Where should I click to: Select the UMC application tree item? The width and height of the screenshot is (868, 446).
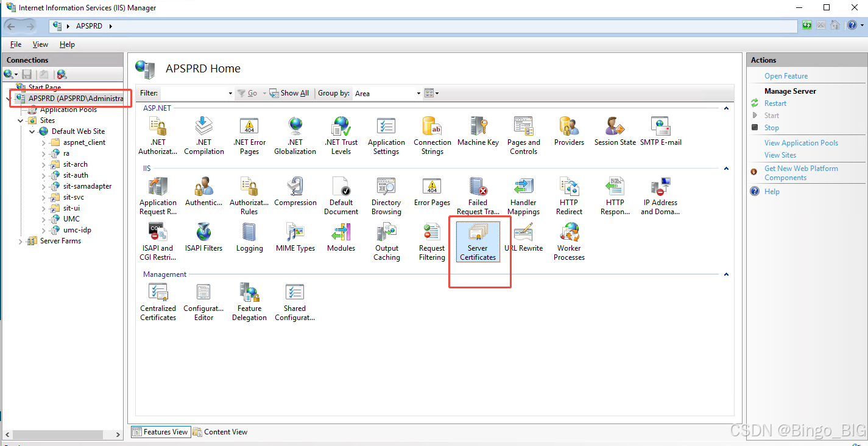click(71, 219)
